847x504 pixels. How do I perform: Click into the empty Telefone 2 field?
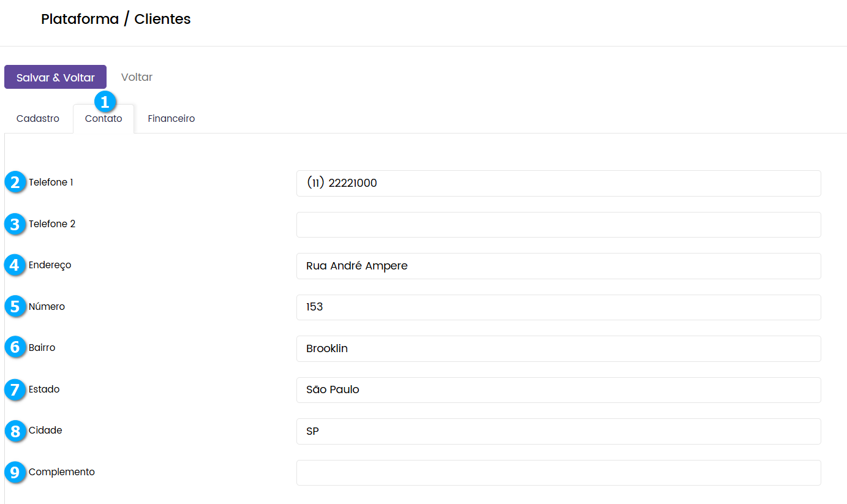(x=558, y=225)
